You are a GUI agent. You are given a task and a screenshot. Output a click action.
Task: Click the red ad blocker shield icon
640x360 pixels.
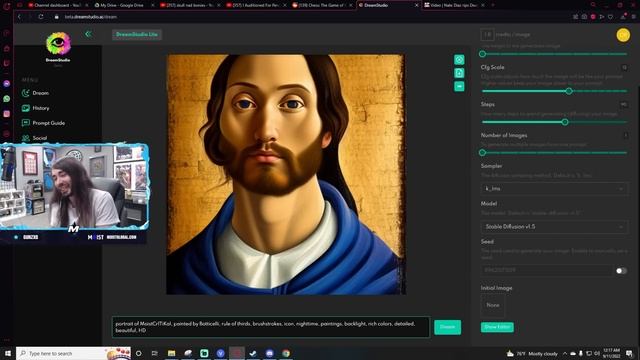[593, 17]
